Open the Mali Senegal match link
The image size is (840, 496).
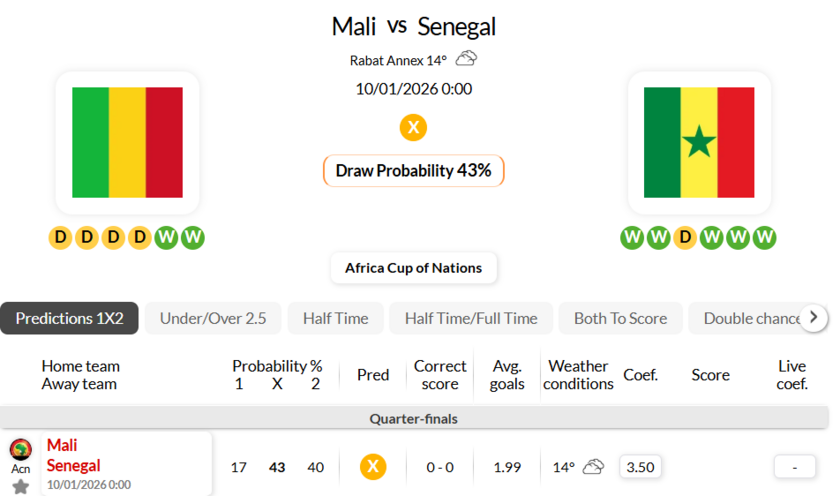(x=74, y=455)
